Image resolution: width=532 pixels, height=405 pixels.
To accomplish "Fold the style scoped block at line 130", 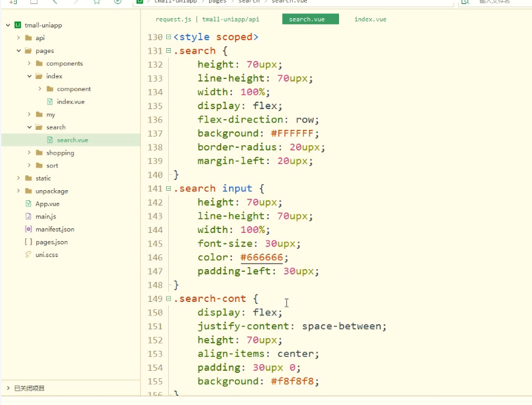I will 168,37.
